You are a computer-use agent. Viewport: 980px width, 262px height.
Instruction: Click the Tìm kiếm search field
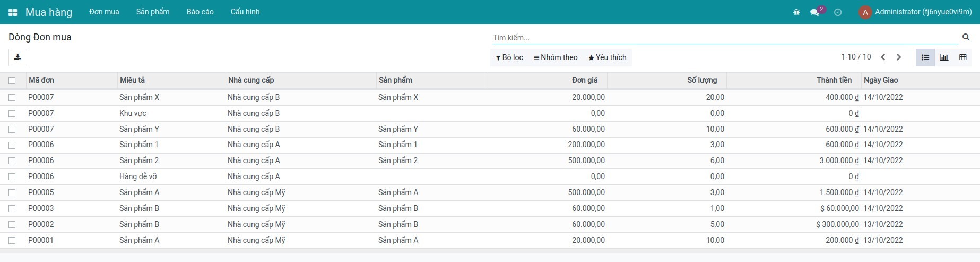point(724,38)
